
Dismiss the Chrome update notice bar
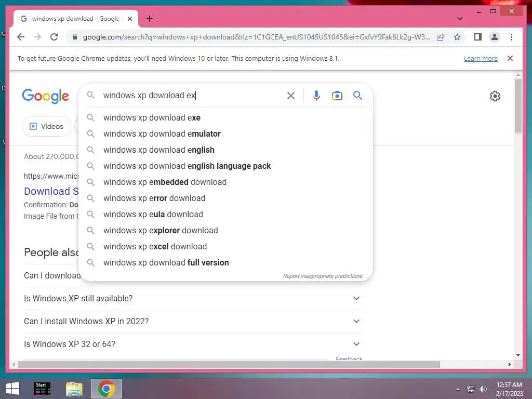(x=510, y=58)
